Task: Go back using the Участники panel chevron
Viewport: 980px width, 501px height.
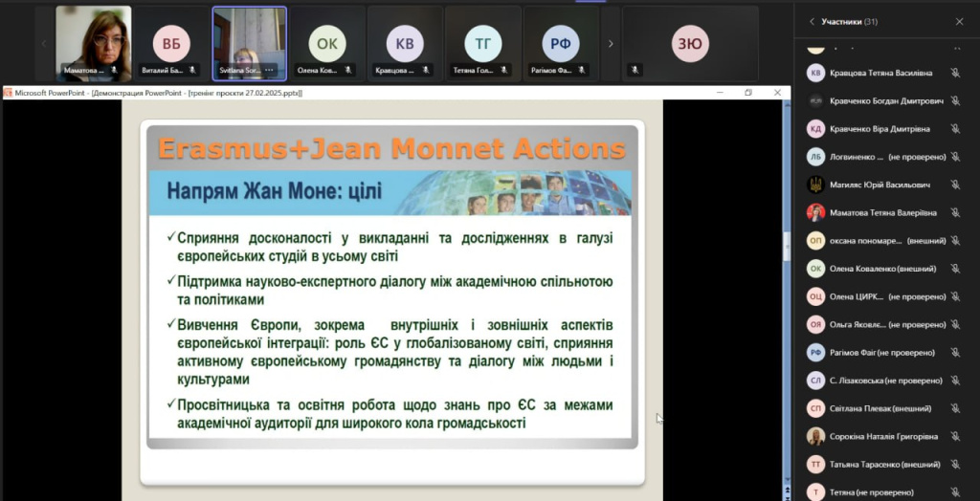Action: (812, 22)
